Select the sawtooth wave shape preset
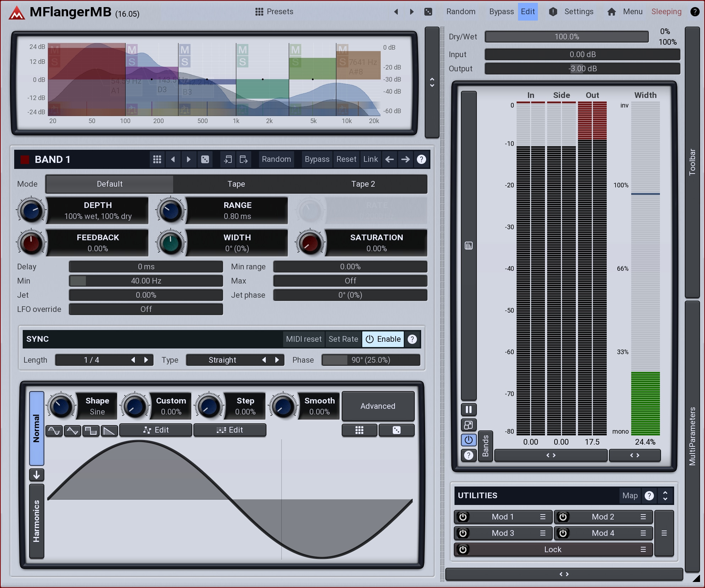The image size is (705, 588). coord(109,431)
